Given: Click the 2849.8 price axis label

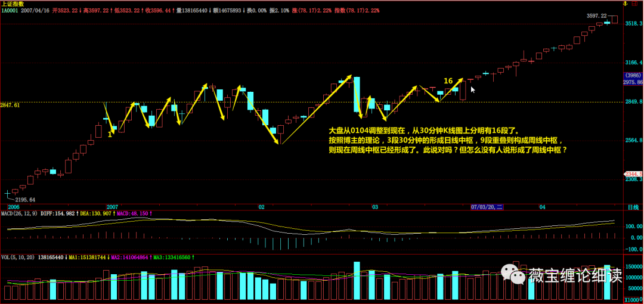Looking at the screenshot, I should pyautogui.click(x=633, y=101).
